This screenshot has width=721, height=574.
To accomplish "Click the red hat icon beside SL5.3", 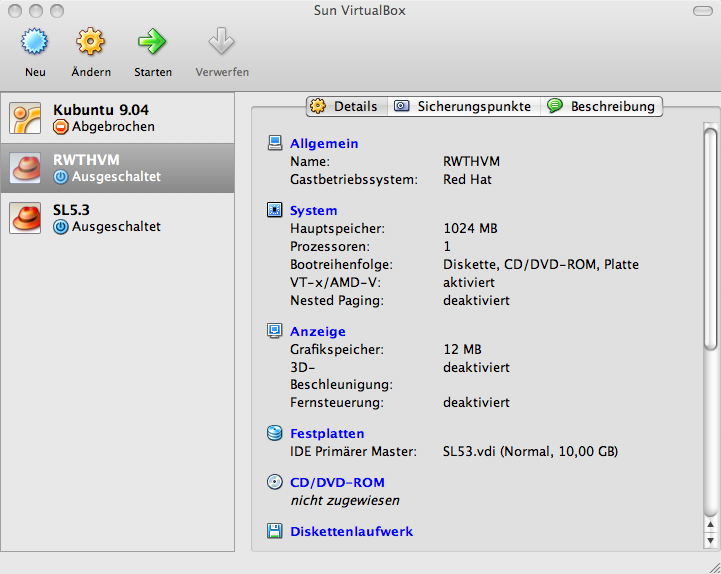I will tap(25, 218).
